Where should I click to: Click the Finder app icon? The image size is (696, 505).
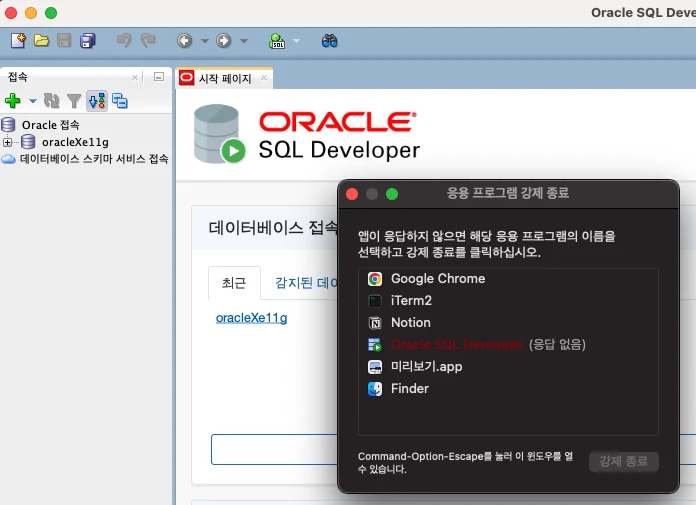click(x=375, y=389)
